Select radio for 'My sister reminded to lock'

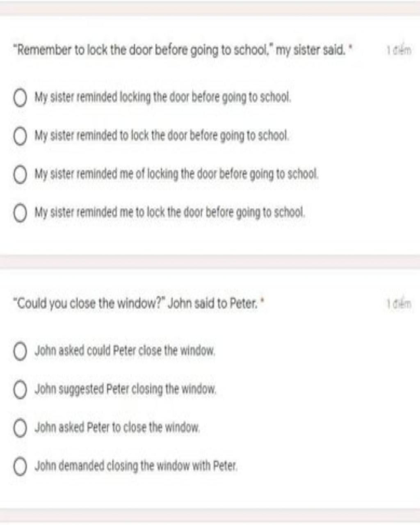click(20, 136)
